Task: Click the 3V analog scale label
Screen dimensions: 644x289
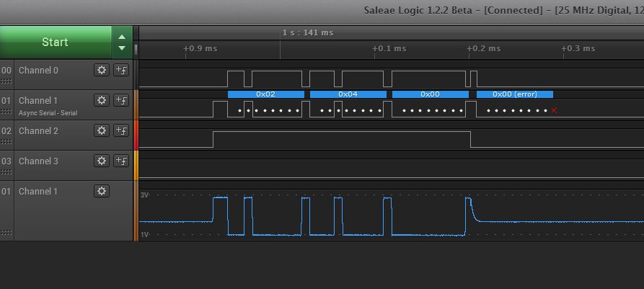Action: coord(145,195)
